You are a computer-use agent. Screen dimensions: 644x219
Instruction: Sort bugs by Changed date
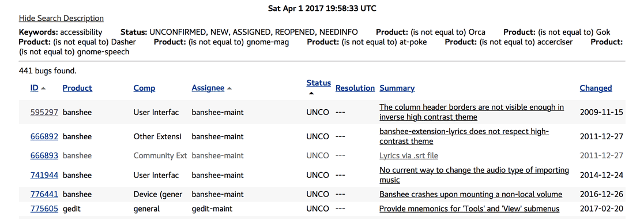(x=596, y=88)
